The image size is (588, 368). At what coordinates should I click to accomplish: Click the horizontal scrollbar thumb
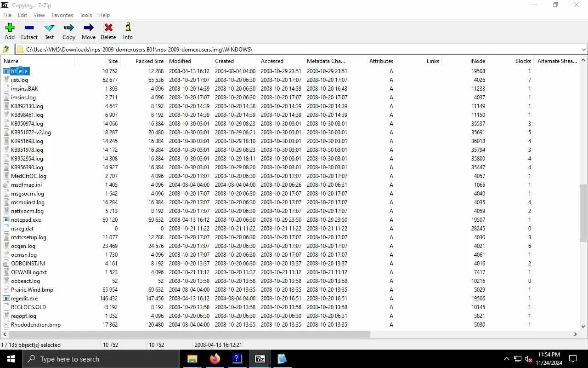tap(188, 334)
